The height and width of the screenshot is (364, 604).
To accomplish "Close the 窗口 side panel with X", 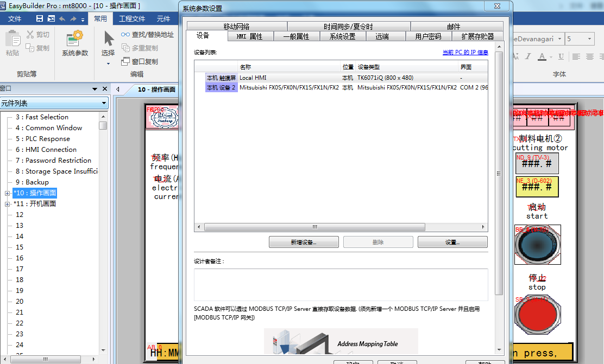I will (104, 88).
